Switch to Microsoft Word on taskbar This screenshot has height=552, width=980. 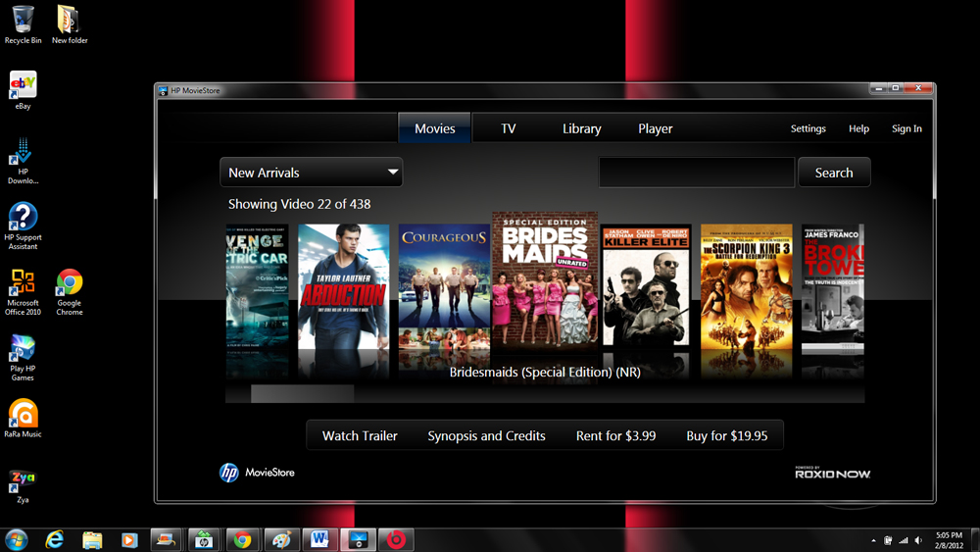[x=319, y=539]
